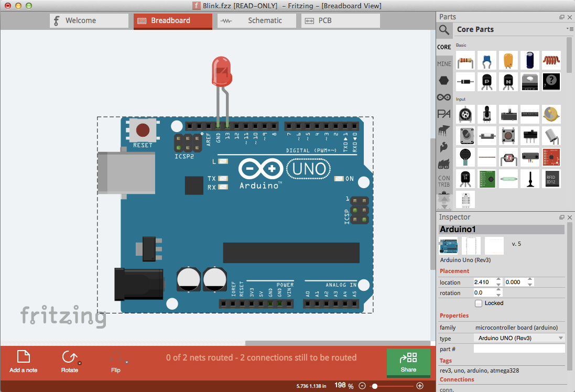Click the part # input field
The height and width of the screenshot is (392, 575).
tap(519, 349)
